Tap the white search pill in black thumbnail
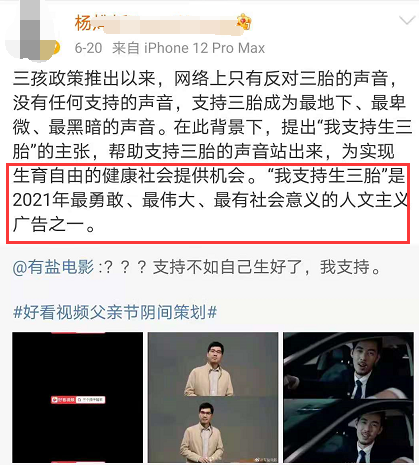This screenshot has height=465, width=419. [x=91, y=399]
